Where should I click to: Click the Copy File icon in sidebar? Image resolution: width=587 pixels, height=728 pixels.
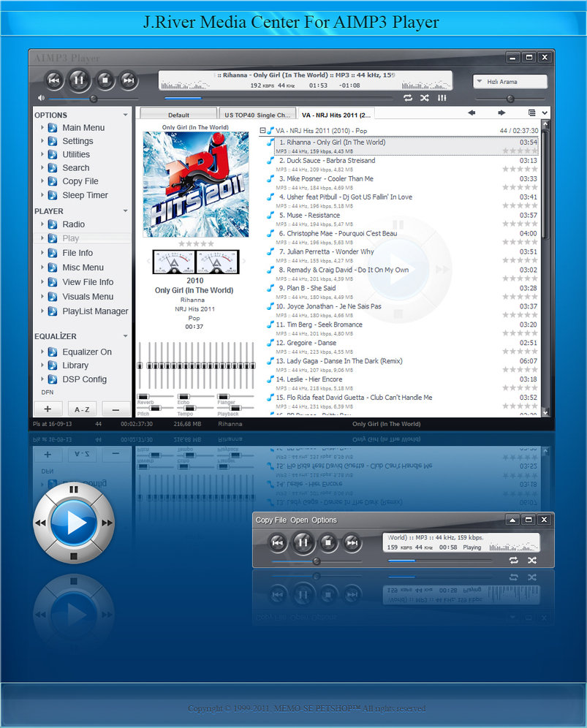pyautogui.click(x=53, y=181)
